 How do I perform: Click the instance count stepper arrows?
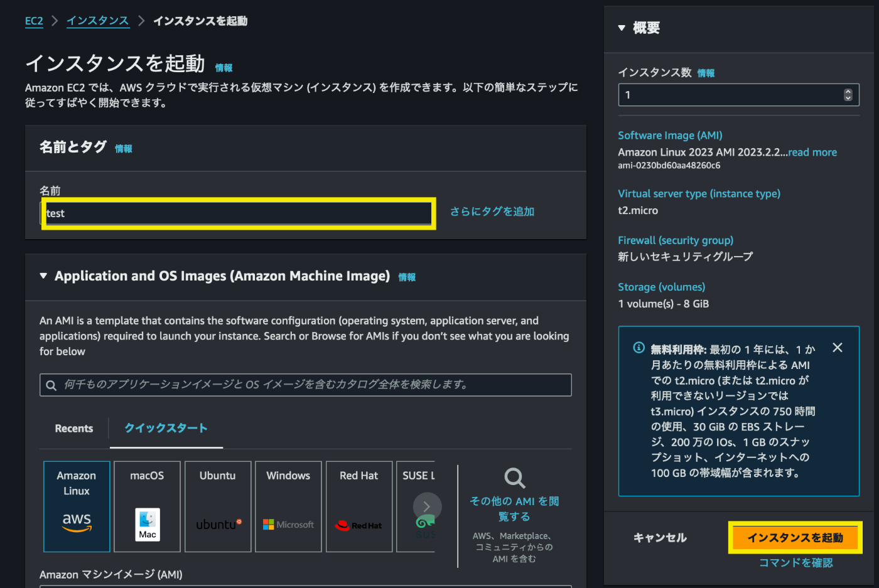tap(848, 95)
